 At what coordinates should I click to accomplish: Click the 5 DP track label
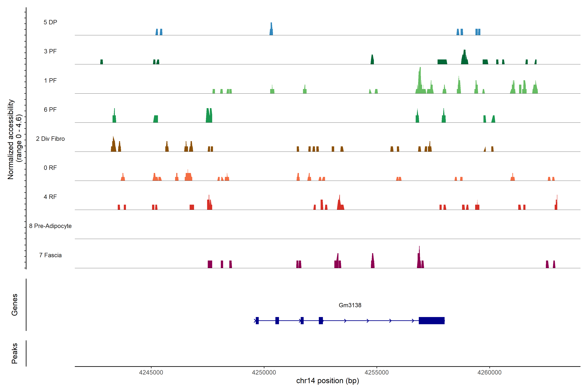pos(50,22)
